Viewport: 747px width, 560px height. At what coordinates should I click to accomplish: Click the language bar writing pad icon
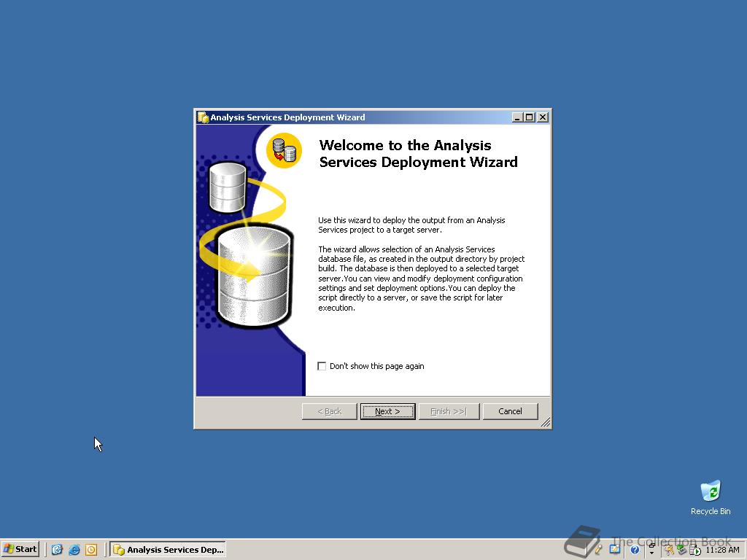click(x=614, y=549)
